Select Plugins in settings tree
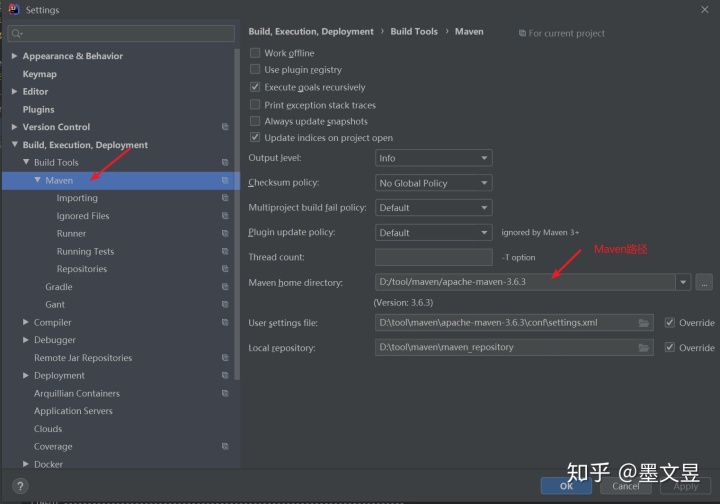720x504 pixels. coord(39,109)
